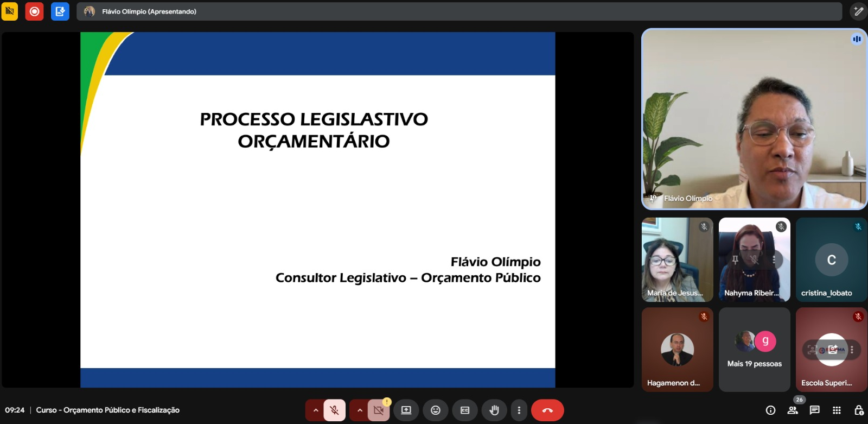Expand video settings arrow beside camera
Screen dimensions: 868x424
tap(359, 410)
